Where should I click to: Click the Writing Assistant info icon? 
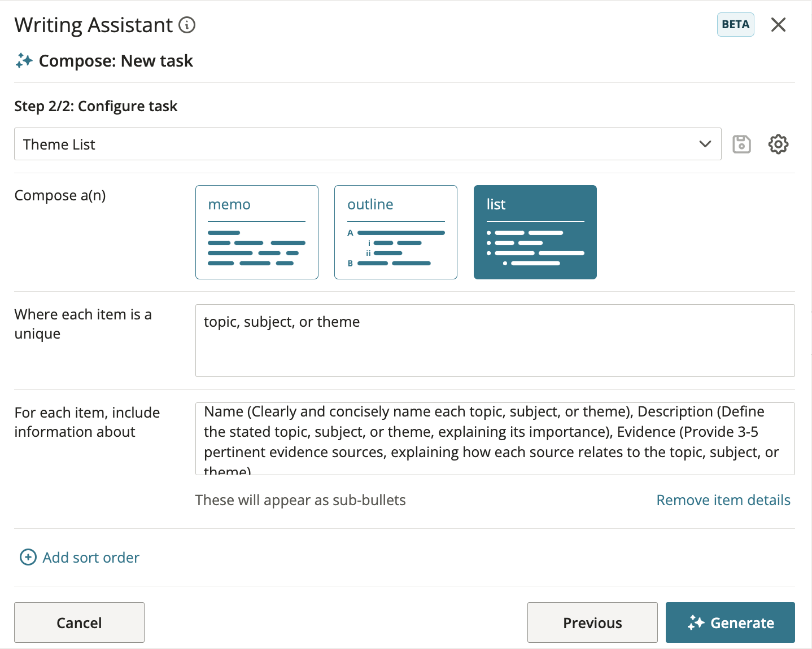tap(187, 25)
